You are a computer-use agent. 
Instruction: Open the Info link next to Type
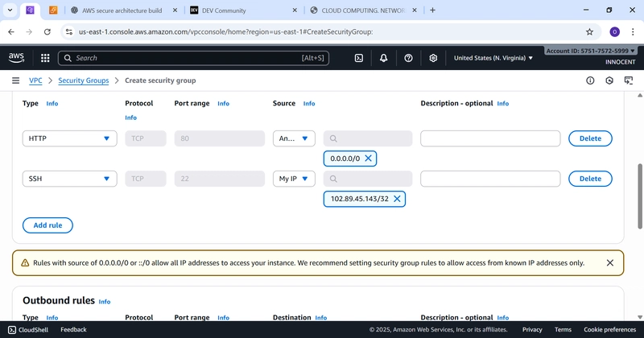pos(52,104)
